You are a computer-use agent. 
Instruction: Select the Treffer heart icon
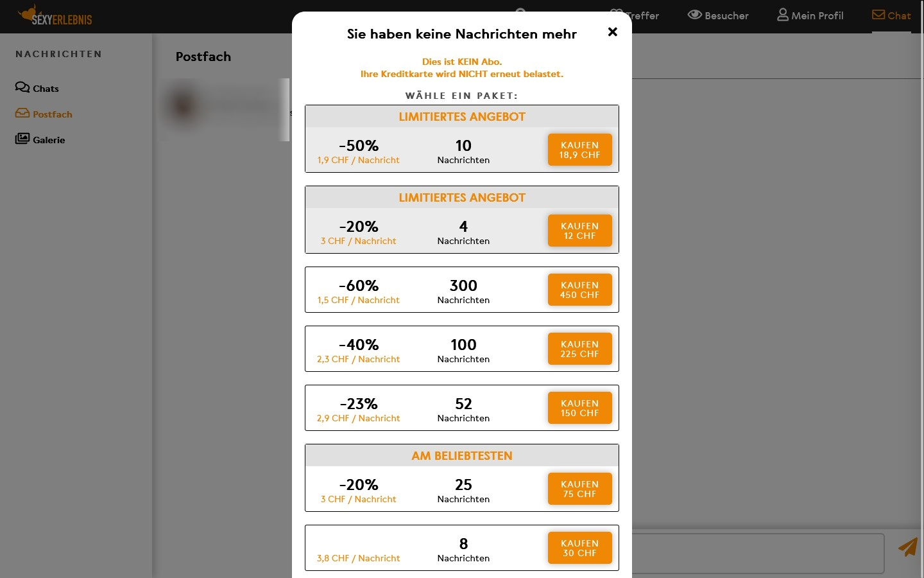617,14
